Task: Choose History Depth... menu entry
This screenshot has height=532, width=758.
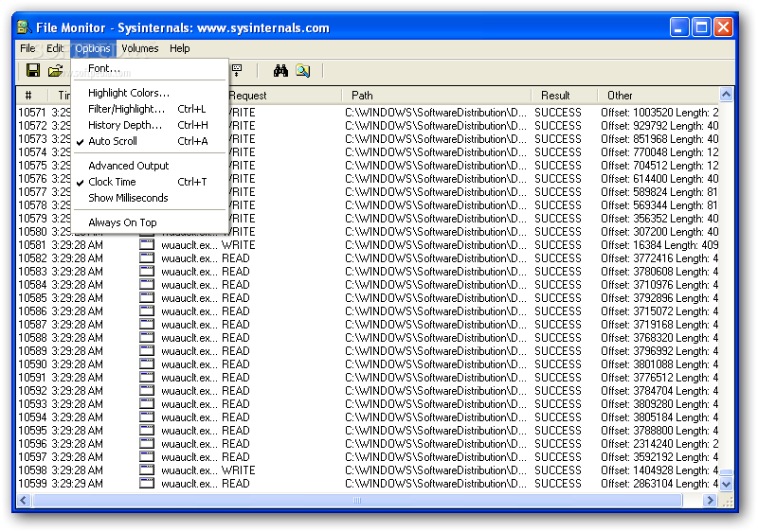Action: (x=150, y=125)
